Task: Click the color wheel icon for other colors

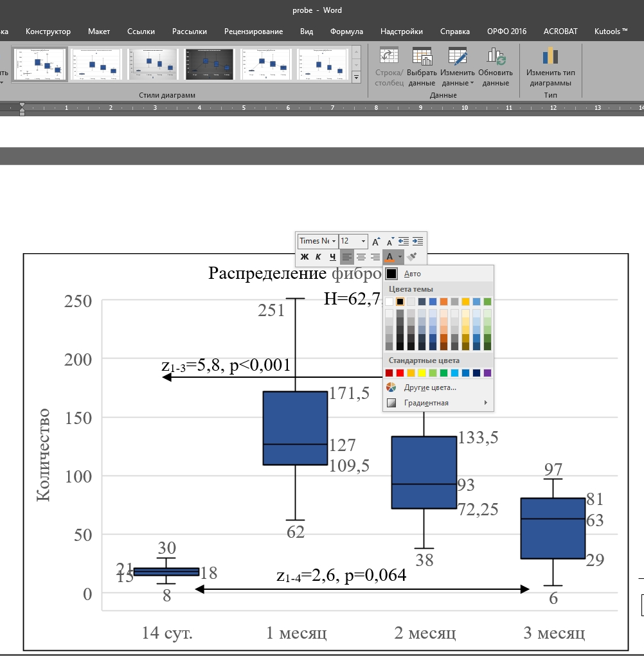Action: [391, 387]
